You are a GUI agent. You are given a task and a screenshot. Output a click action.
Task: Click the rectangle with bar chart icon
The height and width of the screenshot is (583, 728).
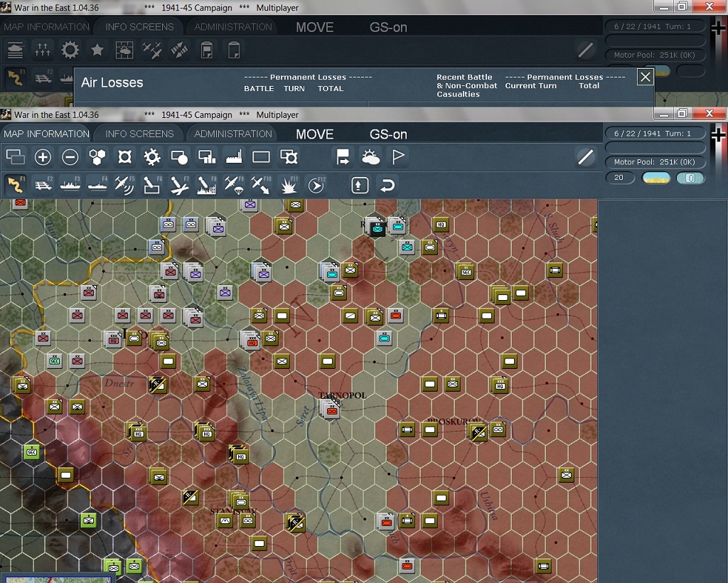coord(207,157)
